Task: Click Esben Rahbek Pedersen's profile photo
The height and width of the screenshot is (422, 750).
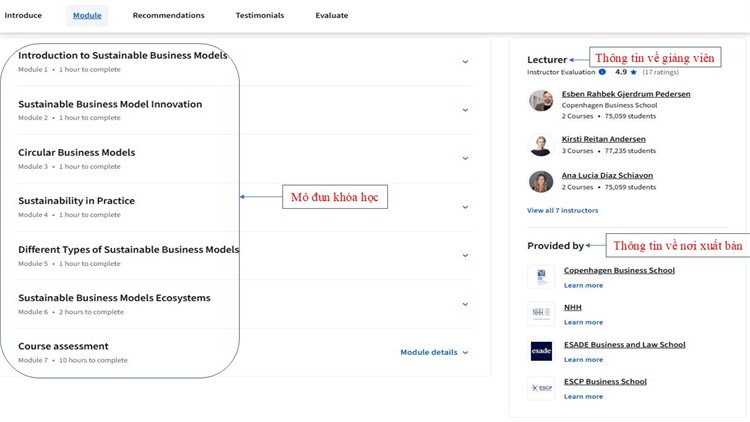Action: pos(540,100)
